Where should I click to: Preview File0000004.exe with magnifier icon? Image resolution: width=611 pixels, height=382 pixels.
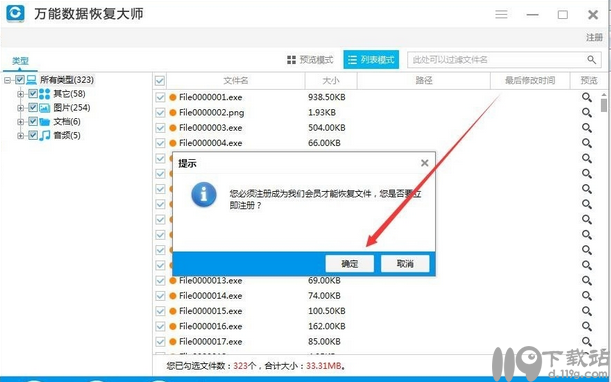tap(587, 143)
